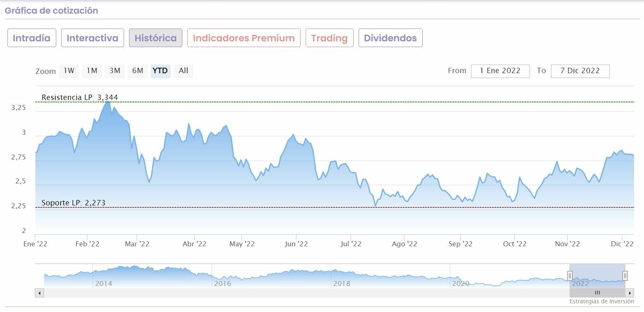Zoom chart to 3M
The image size is (644, 312).
coord(115,71)
